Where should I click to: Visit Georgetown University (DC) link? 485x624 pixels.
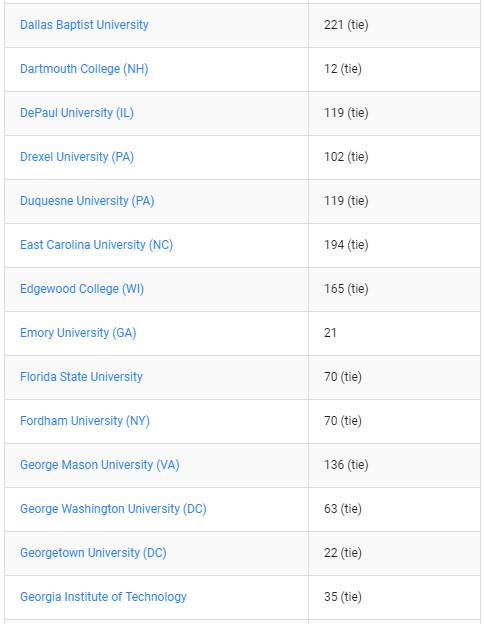(x=93, y=552)
